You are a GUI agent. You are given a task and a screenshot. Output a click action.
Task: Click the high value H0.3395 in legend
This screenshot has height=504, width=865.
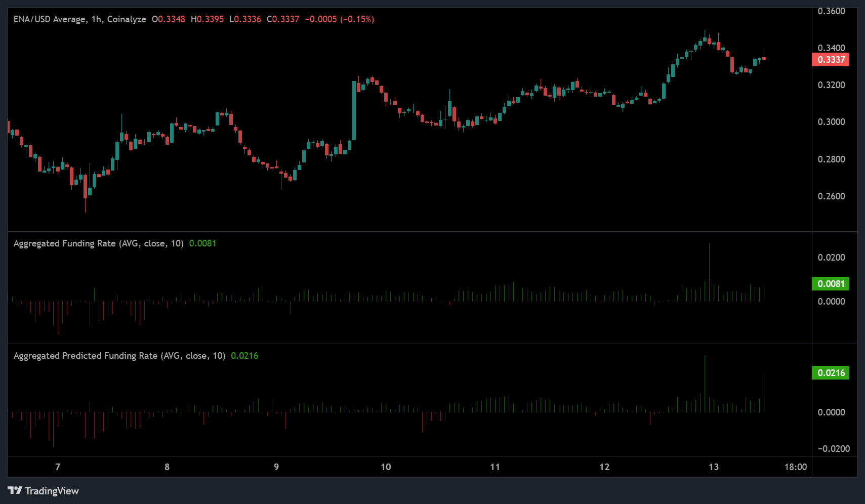[207, 19]
